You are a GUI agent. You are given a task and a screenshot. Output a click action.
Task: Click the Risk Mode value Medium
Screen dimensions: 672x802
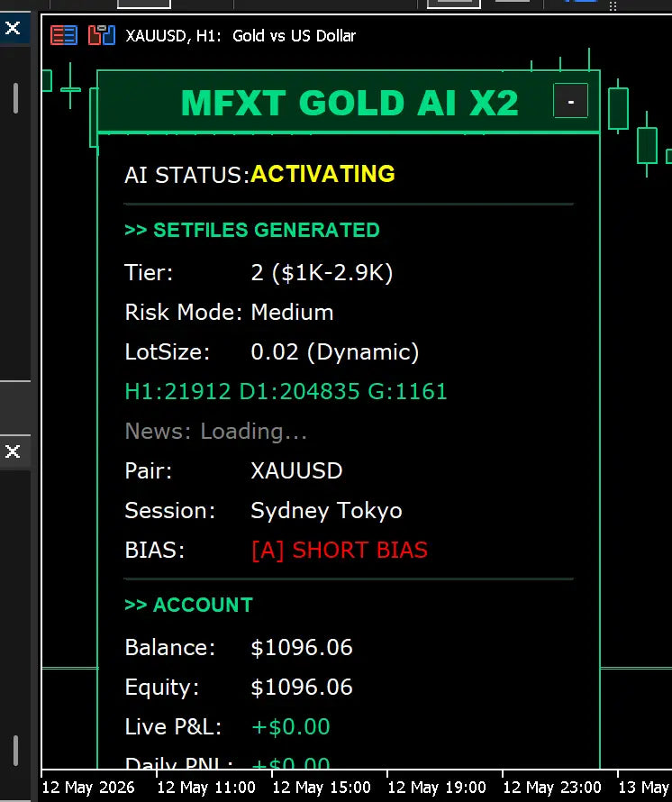pos(292,312)
